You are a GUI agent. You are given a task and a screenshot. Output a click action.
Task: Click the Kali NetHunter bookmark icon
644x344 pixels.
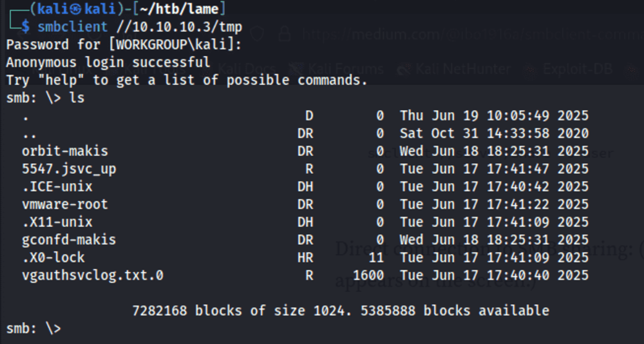pyautogui.click(x=405, y=69)
